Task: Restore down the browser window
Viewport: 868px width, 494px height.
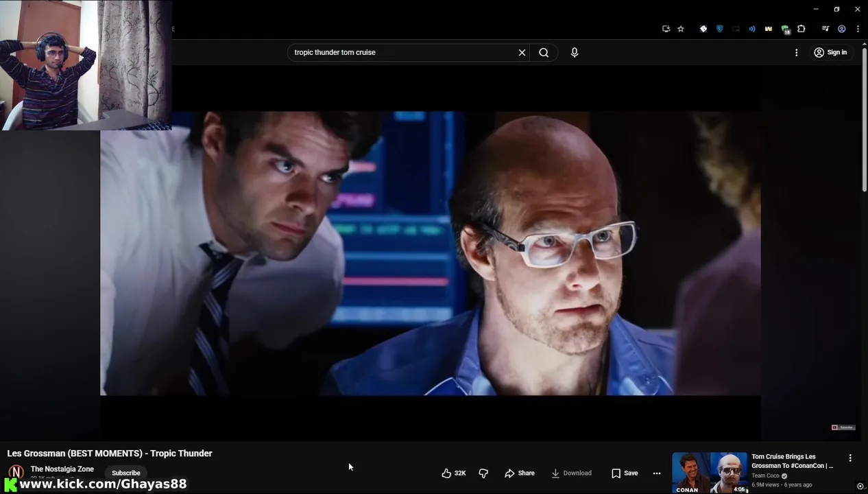Action: coord(836,9)
